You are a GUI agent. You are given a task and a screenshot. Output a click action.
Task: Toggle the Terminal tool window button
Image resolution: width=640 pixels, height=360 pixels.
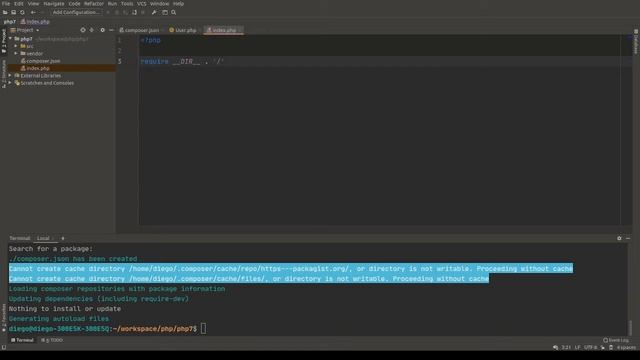click(x=22, y=340)
